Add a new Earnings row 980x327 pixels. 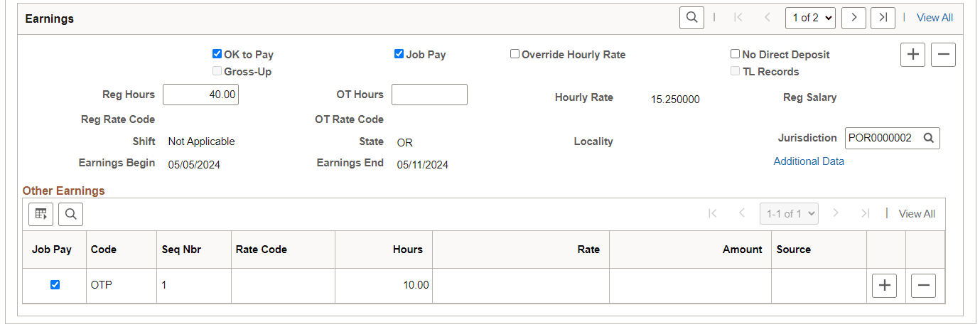pyautogui.click(x=912, y=55)
